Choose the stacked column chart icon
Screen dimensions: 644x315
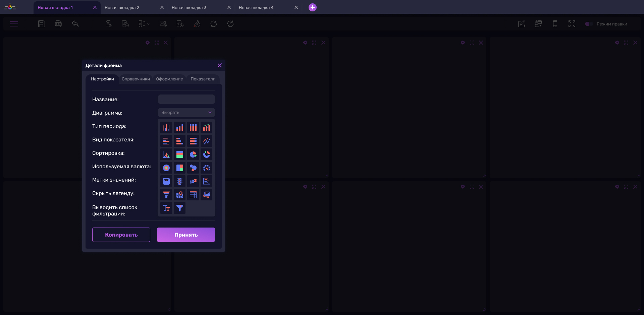[180, 128]
